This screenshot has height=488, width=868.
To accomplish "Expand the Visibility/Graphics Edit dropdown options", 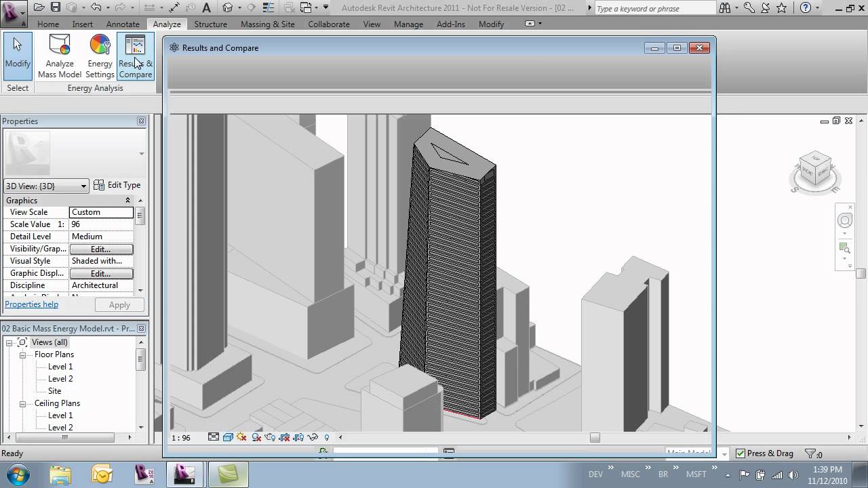I will 101,249.
